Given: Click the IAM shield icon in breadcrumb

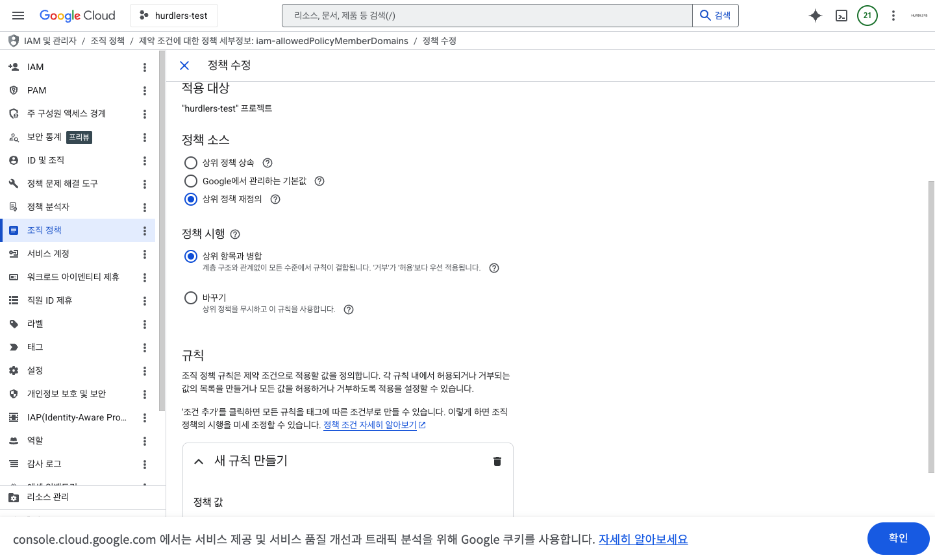Looking at the screenshot, I should point(14,41).
